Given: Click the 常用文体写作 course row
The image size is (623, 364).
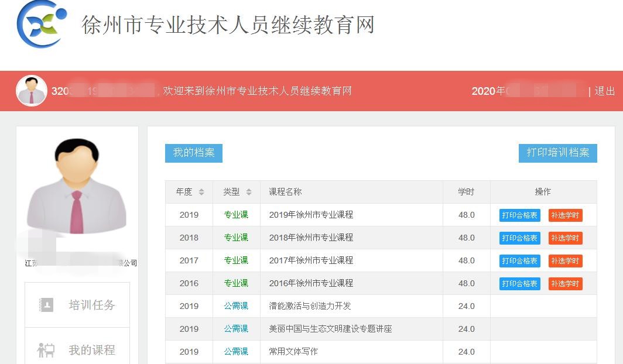Looking at the screenshot, I should click(293, 352).
